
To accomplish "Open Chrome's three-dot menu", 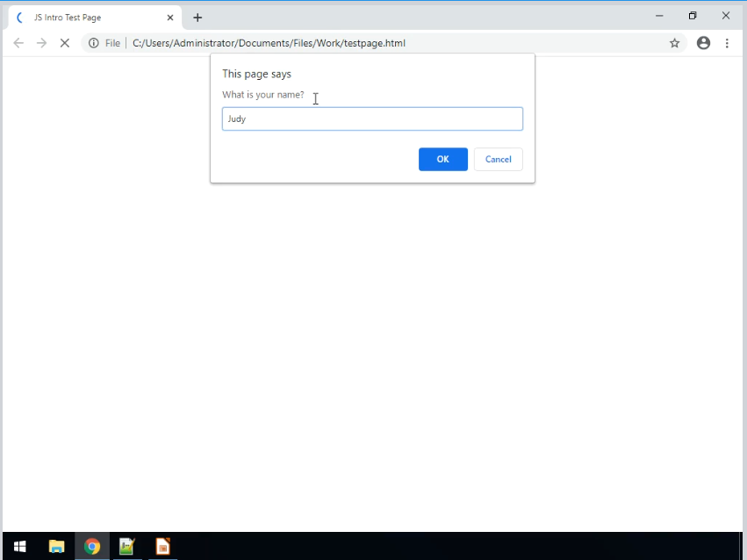I will click(x=727, y=43).
